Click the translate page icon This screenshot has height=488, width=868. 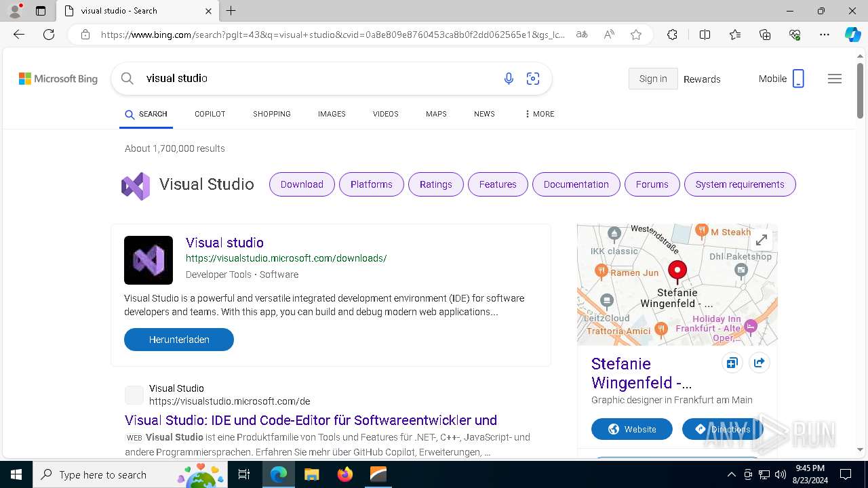[x=582, y=35]
